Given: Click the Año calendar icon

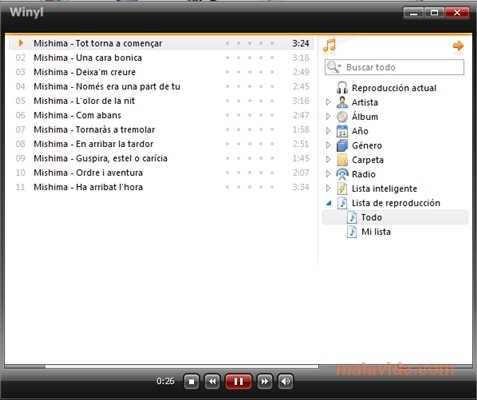Looking at the screenshot, I should coord(342,131).
